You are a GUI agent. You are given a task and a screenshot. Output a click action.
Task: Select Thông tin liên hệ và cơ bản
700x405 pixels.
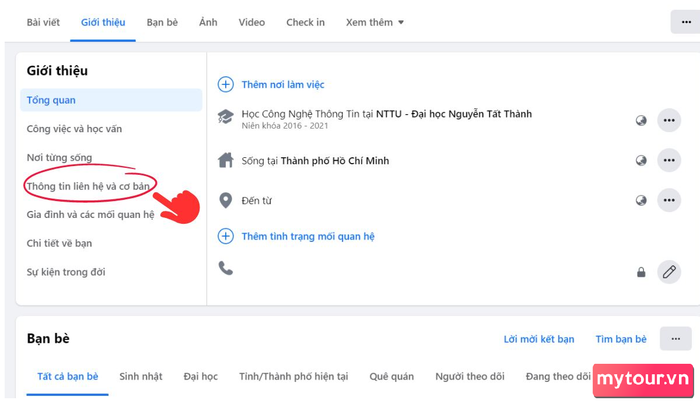(88, 186)
